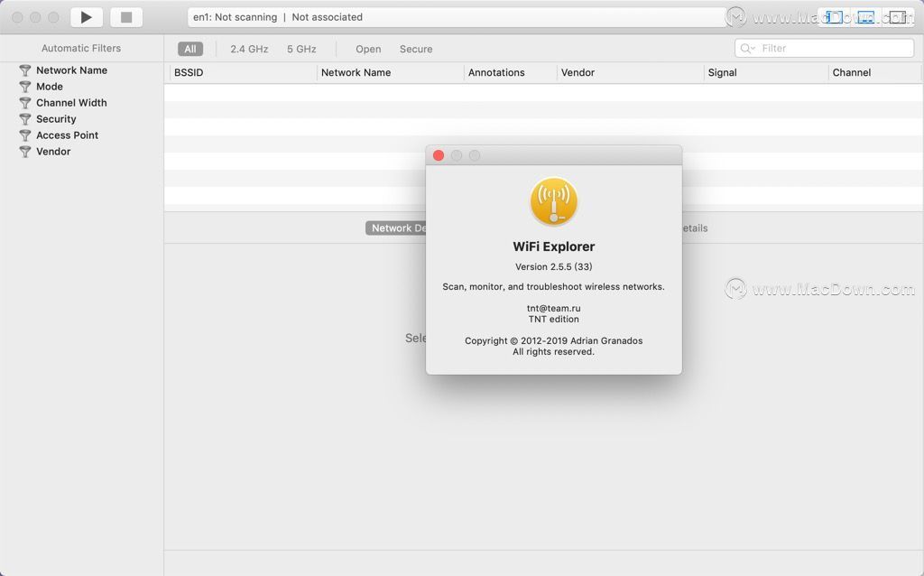Click the WiFi Explorer antenna app icon

click(x=553, y=201)
